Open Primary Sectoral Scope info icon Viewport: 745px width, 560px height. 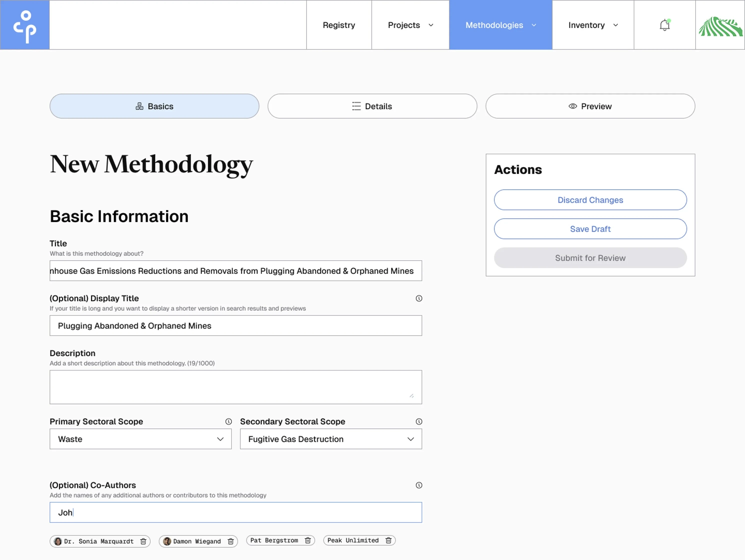228,421
